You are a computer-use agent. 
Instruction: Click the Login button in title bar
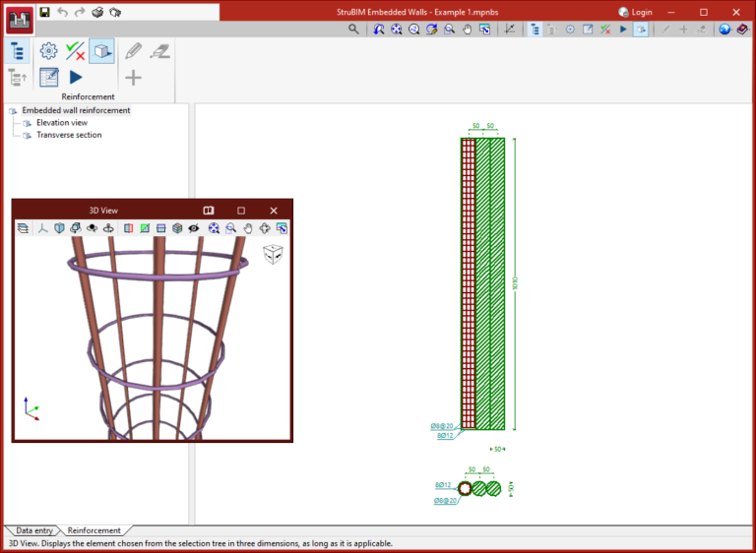635,13
